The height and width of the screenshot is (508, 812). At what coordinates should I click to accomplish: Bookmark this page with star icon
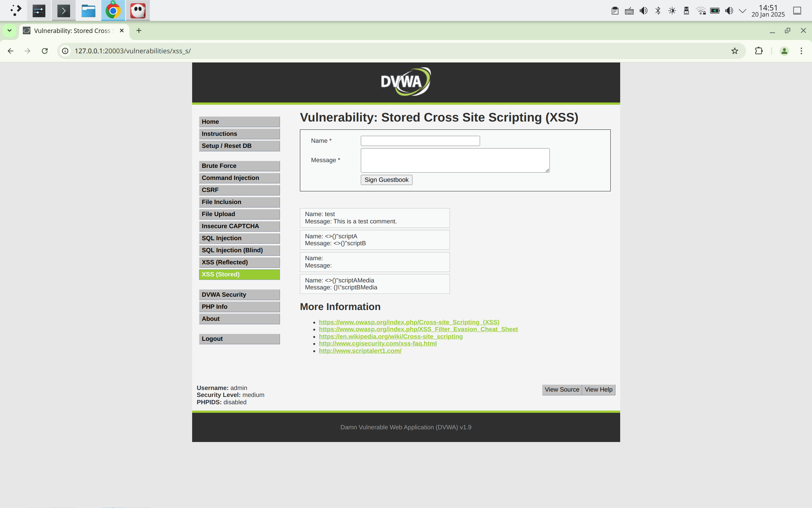(734, 51)
